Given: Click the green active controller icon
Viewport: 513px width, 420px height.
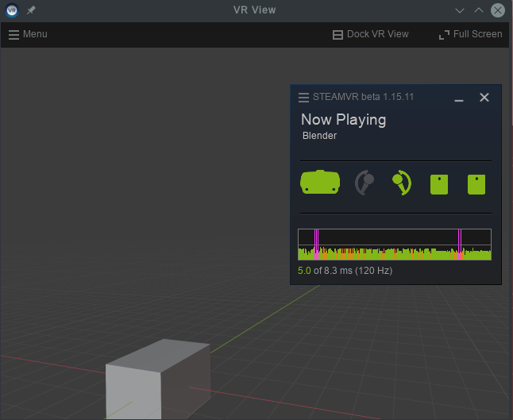Looking at the screenshot, I should (x=402, y=183).
